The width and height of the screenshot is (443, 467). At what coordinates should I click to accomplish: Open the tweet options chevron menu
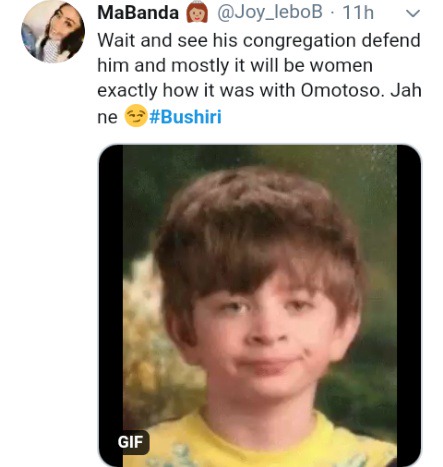(413, 13)
